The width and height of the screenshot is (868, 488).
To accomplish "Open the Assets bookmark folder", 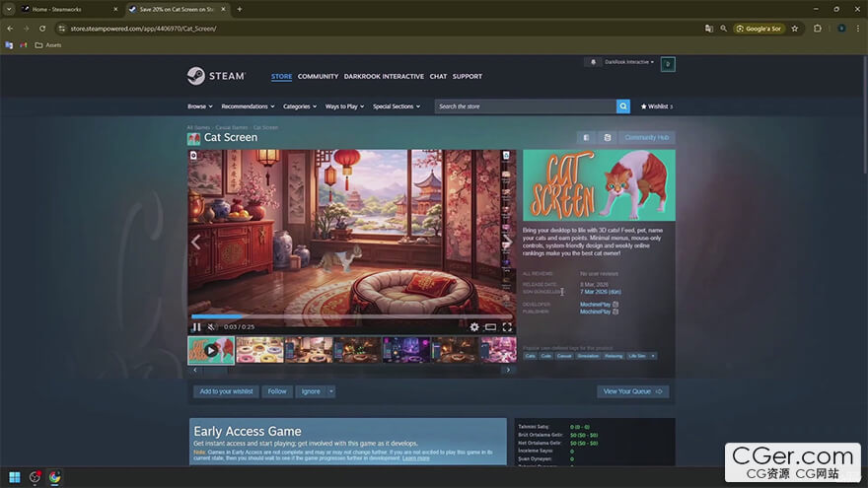I will (48, 45).
